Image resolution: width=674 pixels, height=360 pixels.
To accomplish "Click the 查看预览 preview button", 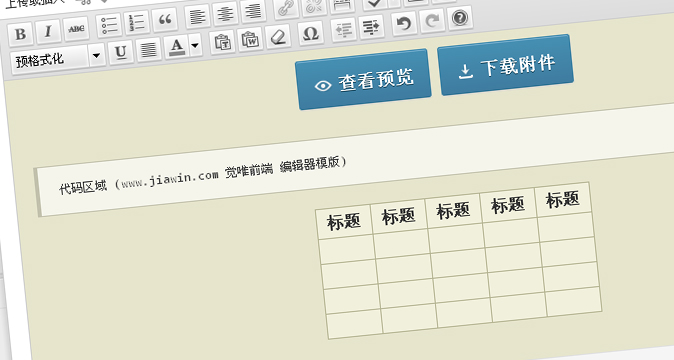I will tap(363, 79).
